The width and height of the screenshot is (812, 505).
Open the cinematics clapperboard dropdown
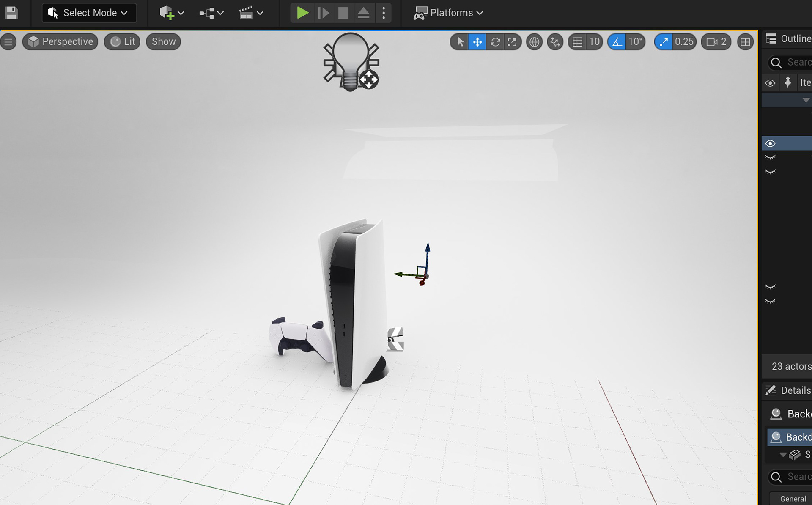pos(251,13)
